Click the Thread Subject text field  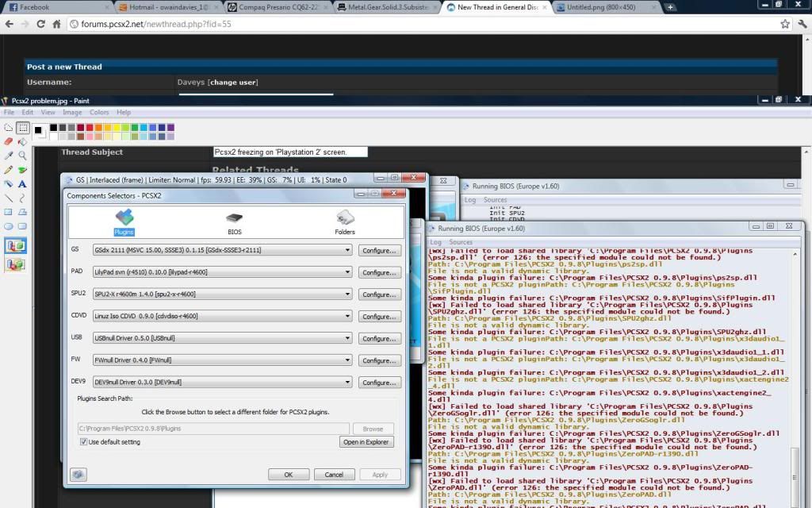290,152
